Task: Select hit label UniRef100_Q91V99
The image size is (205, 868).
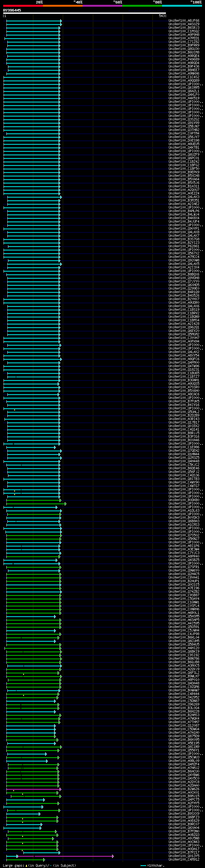Action: pyautogui.click(x=184, y=123)
